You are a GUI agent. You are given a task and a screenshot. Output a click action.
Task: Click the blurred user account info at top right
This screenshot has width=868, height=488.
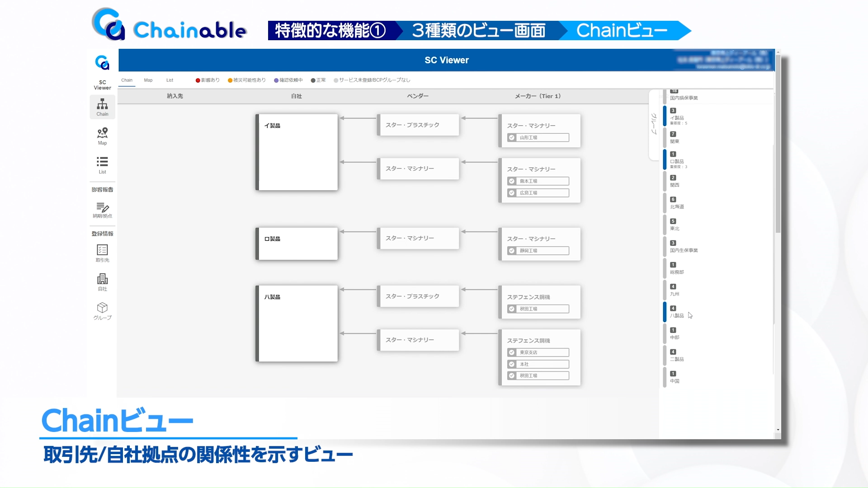(723, 60)
